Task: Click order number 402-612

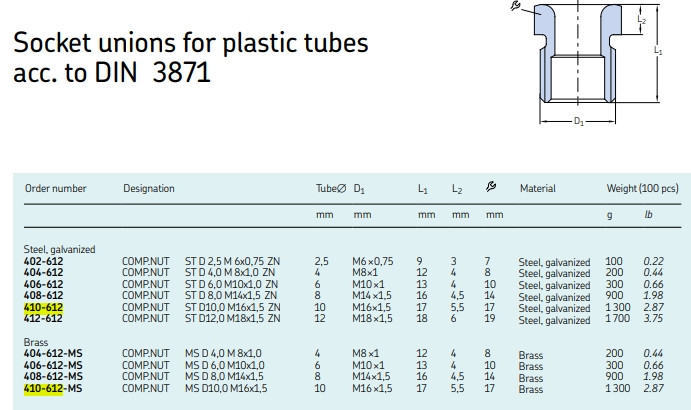Action: pyautogui.click(x=43, y=261)
